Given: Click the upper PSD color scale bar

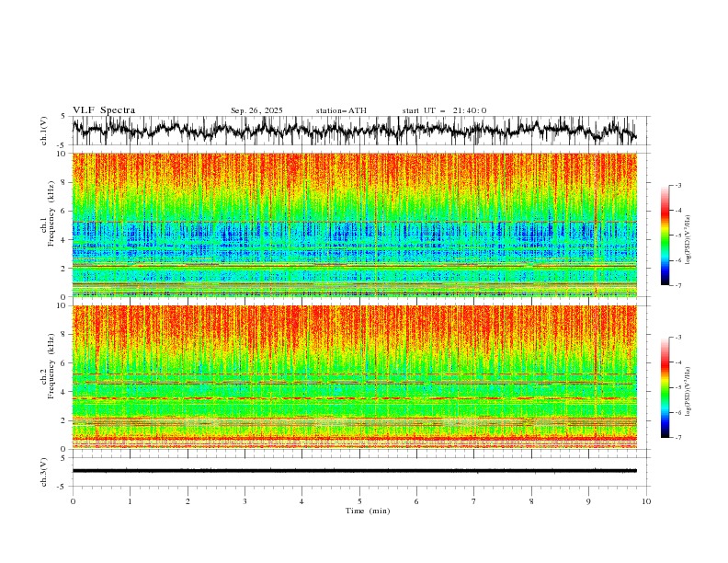Looking at the screenshot, I should coord(665,236).
